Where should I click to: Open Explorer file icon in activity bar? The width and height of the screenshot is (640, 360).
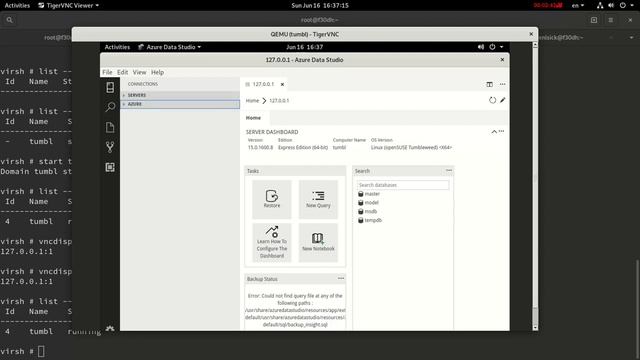110,127
